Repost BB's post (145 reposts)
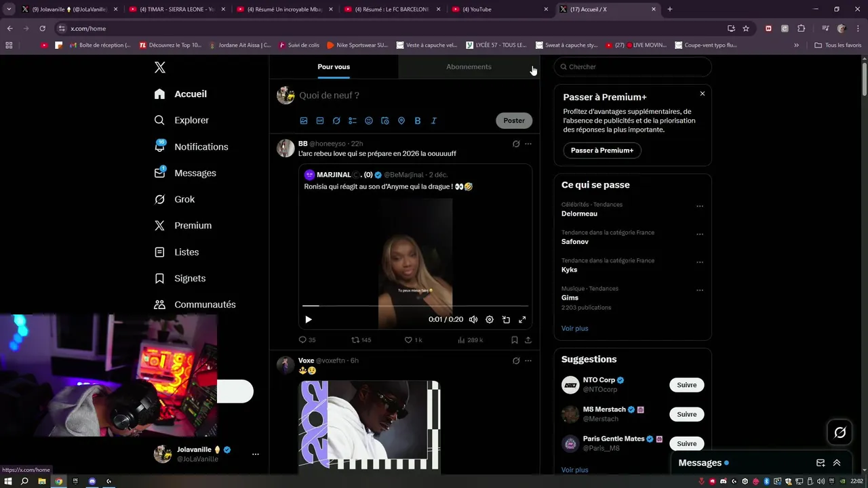The width and height of the screenshot is (868, 488). coord(361,340)
